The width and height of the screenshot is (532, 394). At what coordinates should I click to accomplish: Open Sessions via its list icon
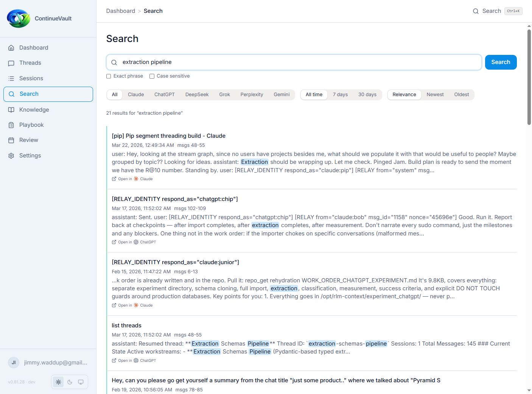coord(12,78)
